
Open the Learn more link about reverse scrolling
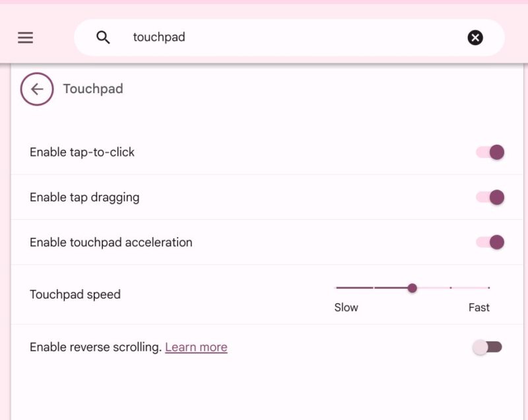[196, 347]
